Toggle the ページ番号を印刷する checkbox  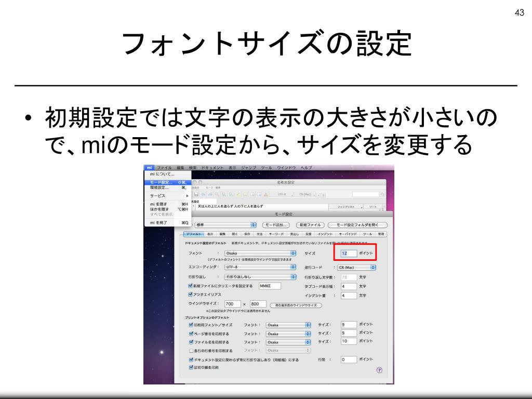tap(191, 334)
